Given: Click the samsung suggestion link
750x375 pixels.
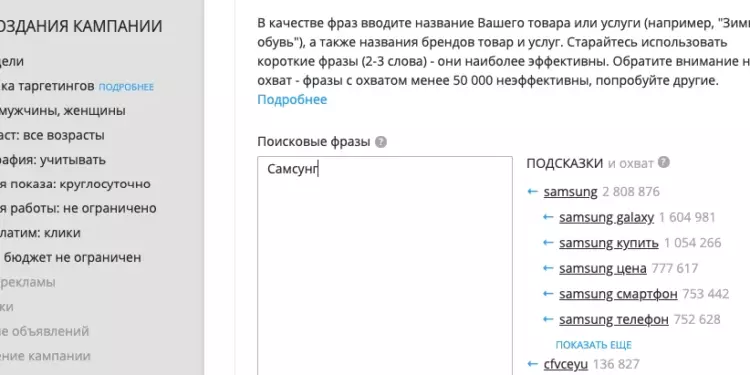Looking at the screenshot, I should pos(571,192).
